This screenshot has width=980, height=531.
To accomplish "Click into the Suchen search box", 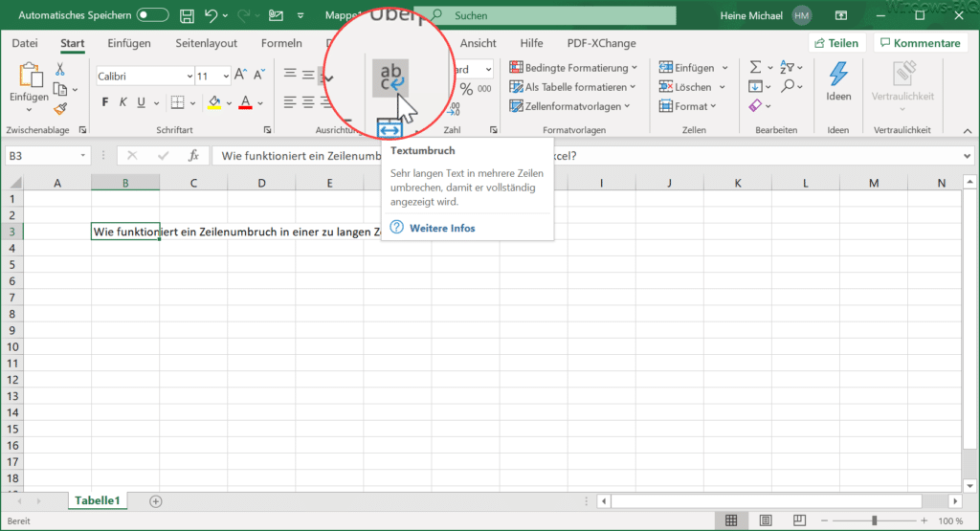I will click(545, 15).
